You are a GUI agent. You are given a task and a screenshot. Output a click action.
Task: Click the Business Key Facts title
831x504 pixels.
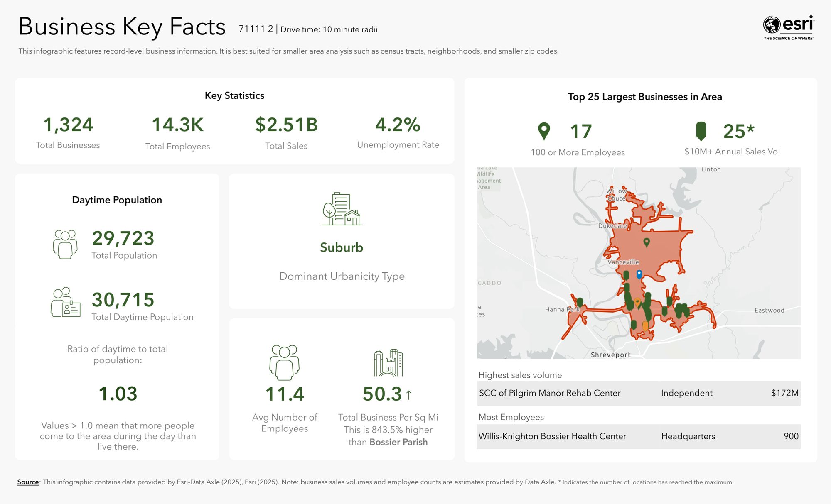tap(122, 27)
